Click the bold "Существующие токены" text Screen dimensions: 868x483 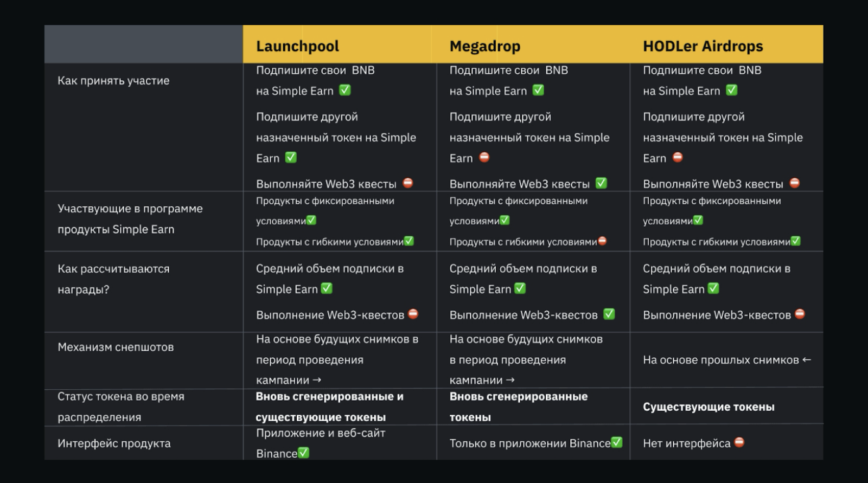[x=709, y=407]
